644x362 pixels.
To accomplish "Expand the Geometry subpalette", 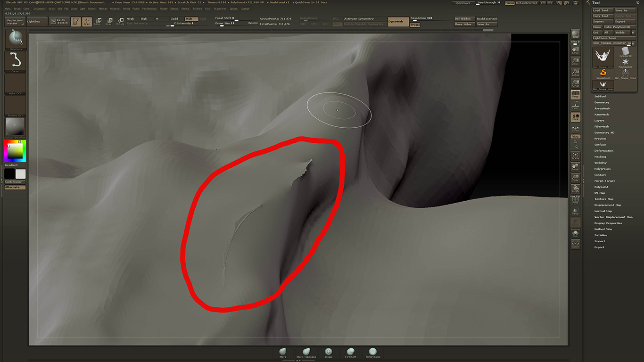I will point(602,102).
